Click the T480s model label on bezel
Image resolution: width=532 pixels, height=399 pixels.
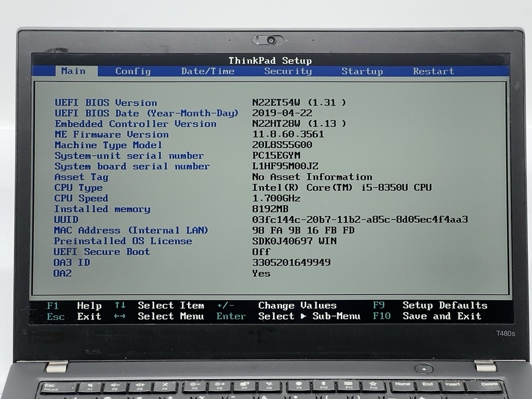tap(505, 333)
